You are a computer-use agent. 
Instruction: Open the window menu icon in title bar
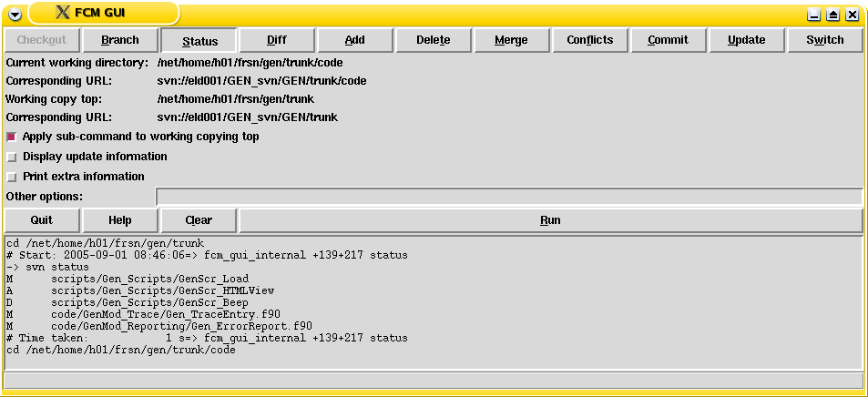[x=14, y=13]
